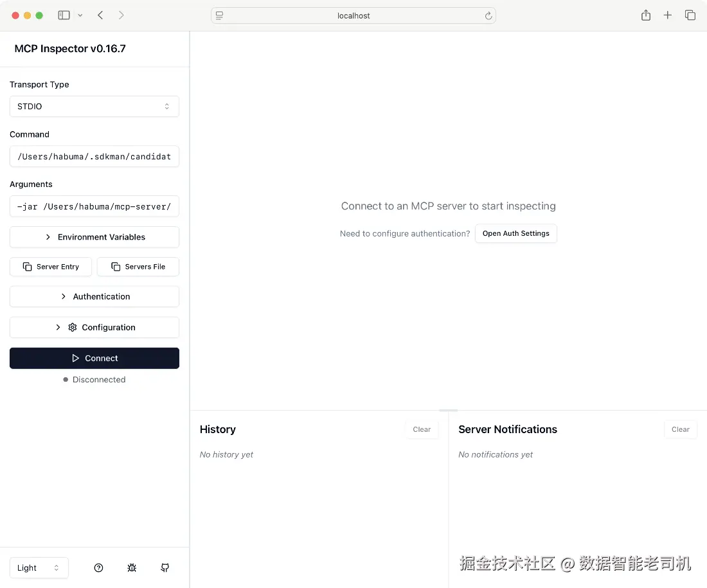Click 'Need to configure authentication?' text

tap(405, 233)
